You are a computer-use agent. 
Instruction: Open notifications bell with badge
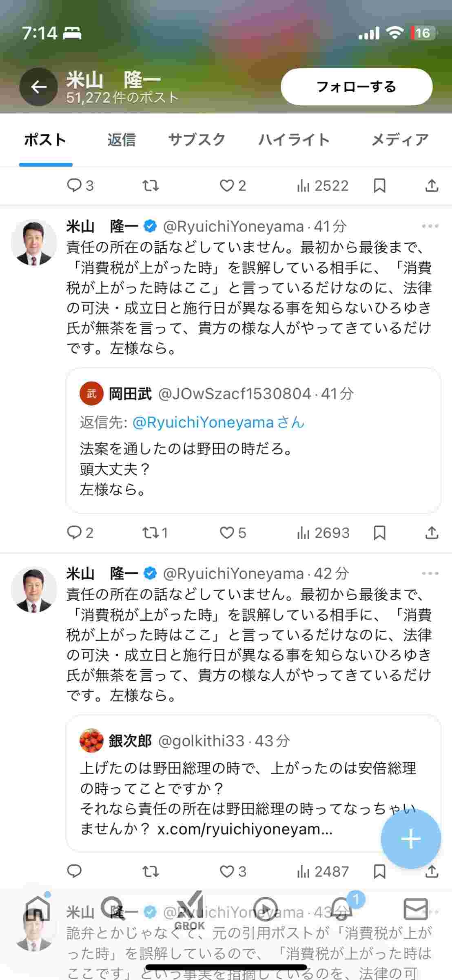[341, 909]
